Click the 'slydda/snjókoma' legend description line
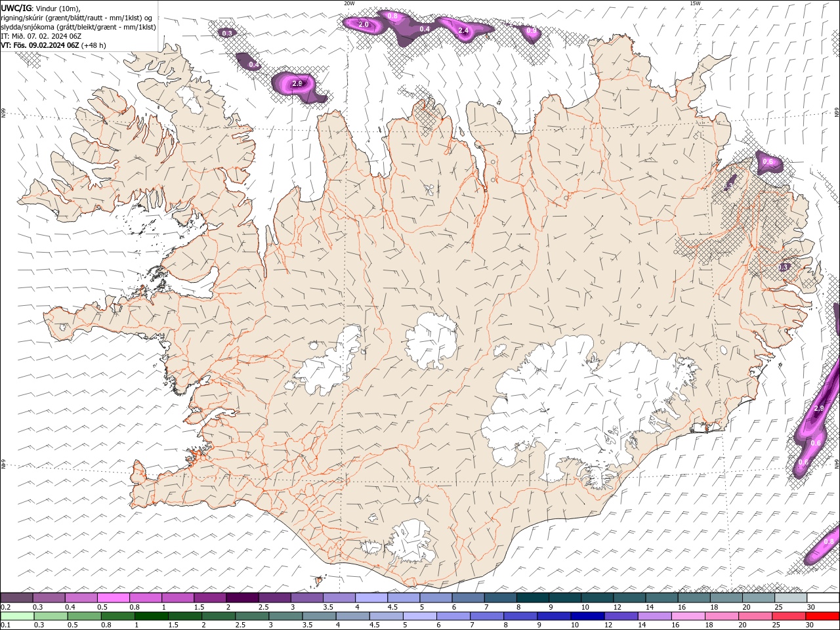840x630 pixels. [x=79, y=27]
